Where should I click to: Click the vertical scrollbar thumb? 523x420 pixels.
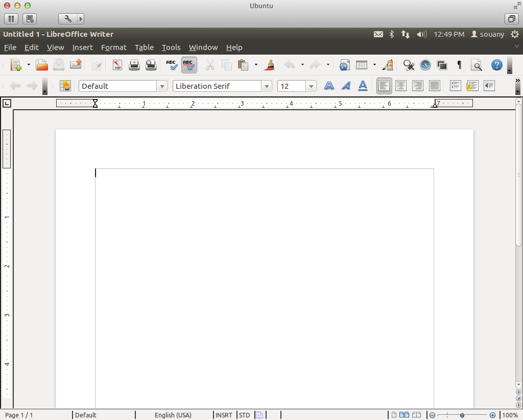(518, 175)
